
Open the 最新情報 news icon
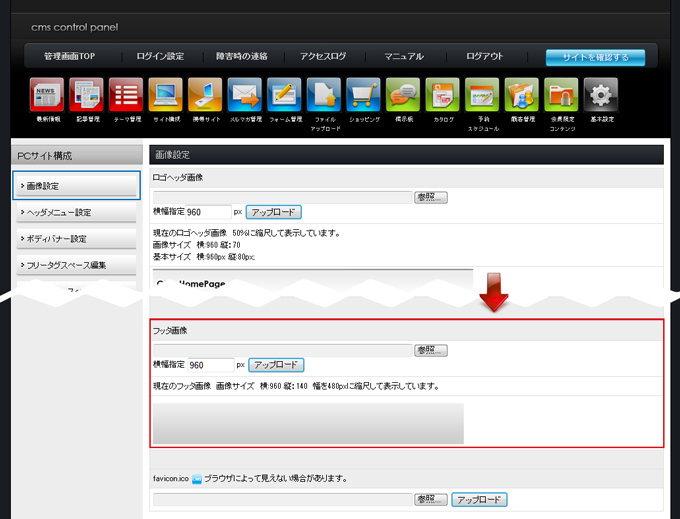click(47, 95)
